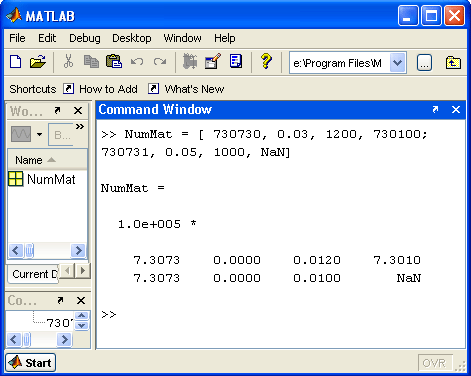Undock the Command History panel

pos(60,300)
